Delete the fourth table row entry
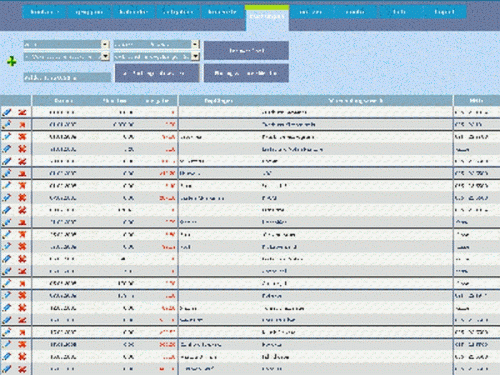This screenshot has height=375, width=500. coord(22,149)
